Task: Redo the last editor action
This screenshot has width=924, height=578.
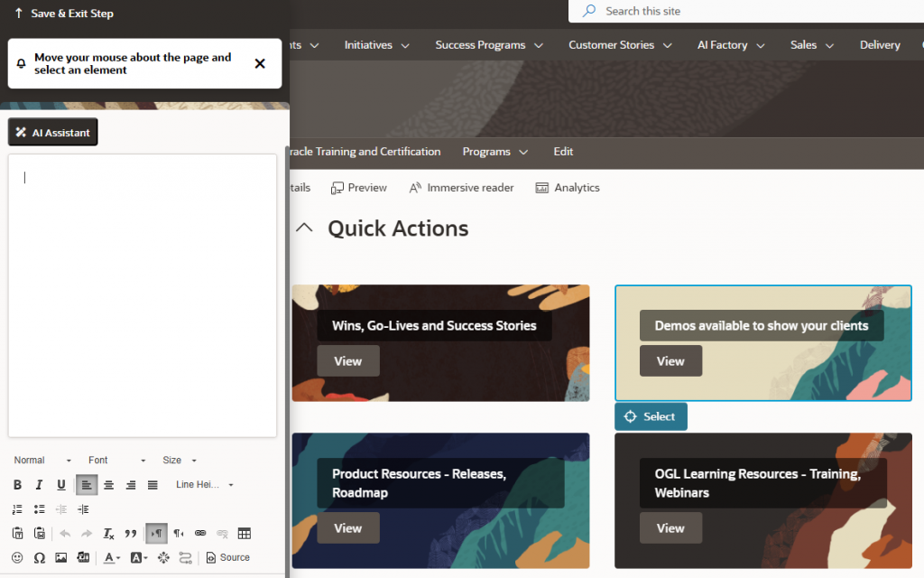Action: [87, 533]
